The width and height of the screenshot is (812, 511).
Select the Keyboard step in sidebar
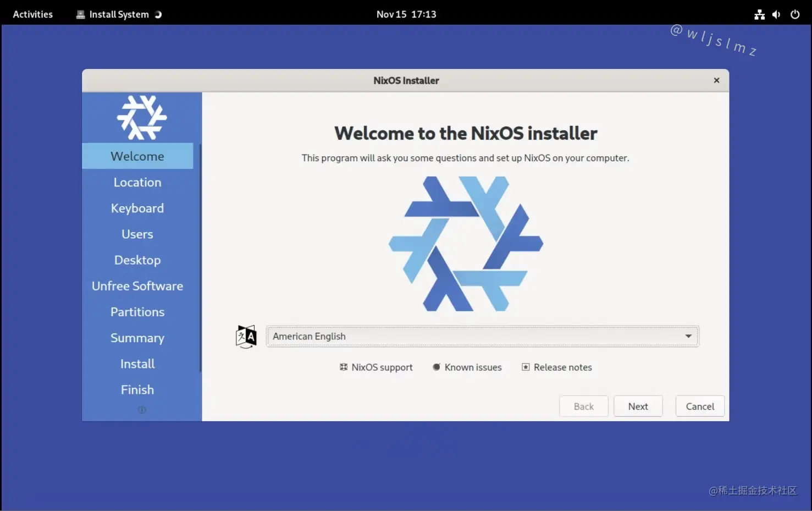coord(137,208)
